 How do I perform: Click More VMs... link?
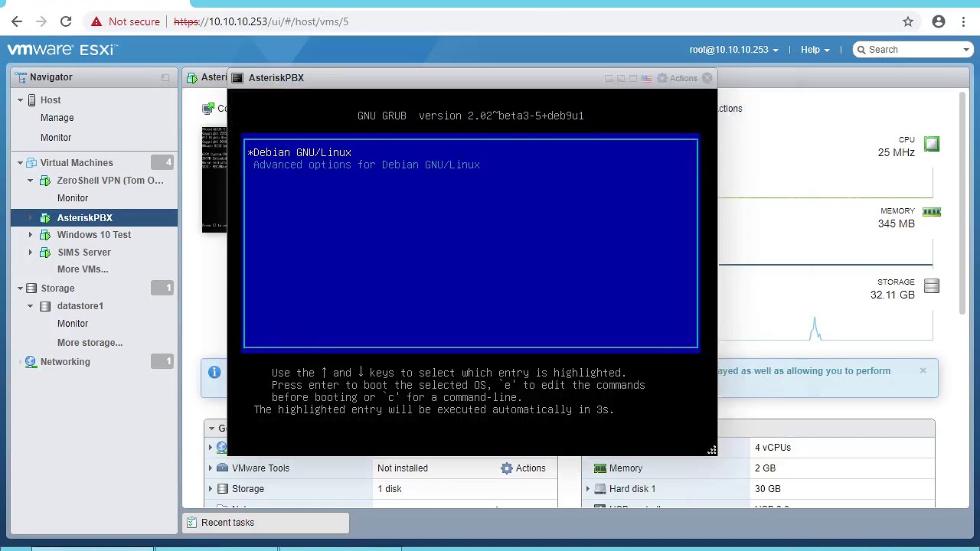83,269
